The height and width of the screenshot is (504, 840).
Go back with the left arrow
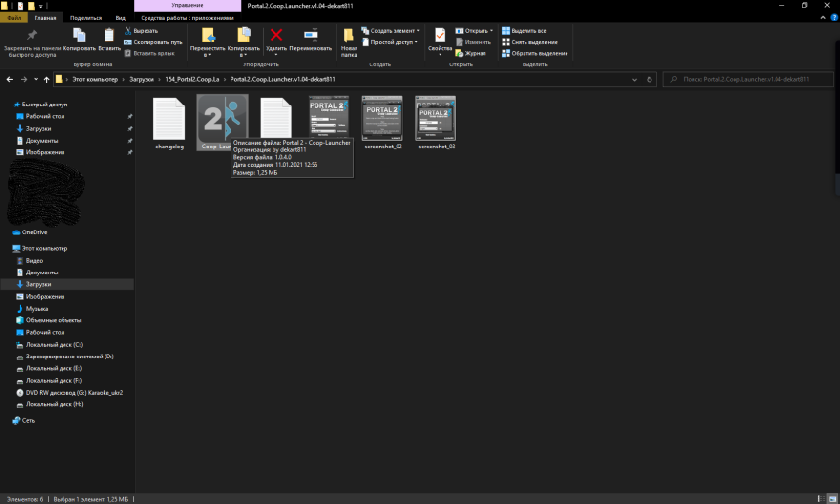(10, 79)
